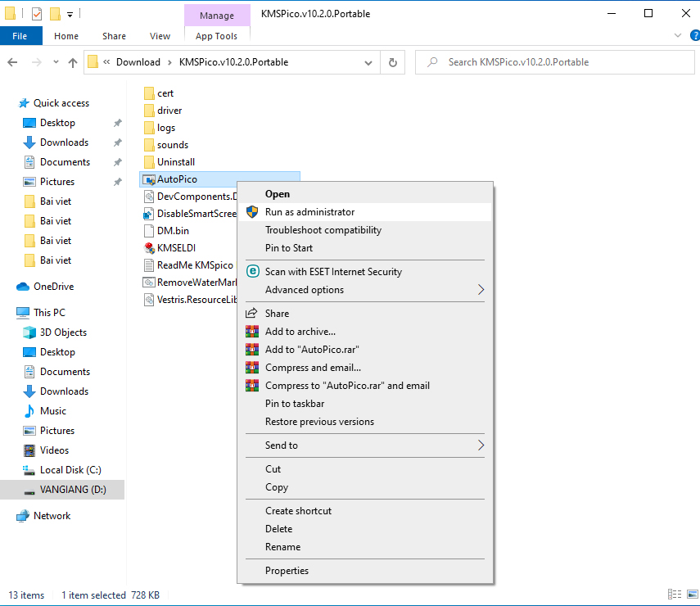Click the Manage contextual tab
This screenshot has width=700, height=606.
[x=217, y=16]
